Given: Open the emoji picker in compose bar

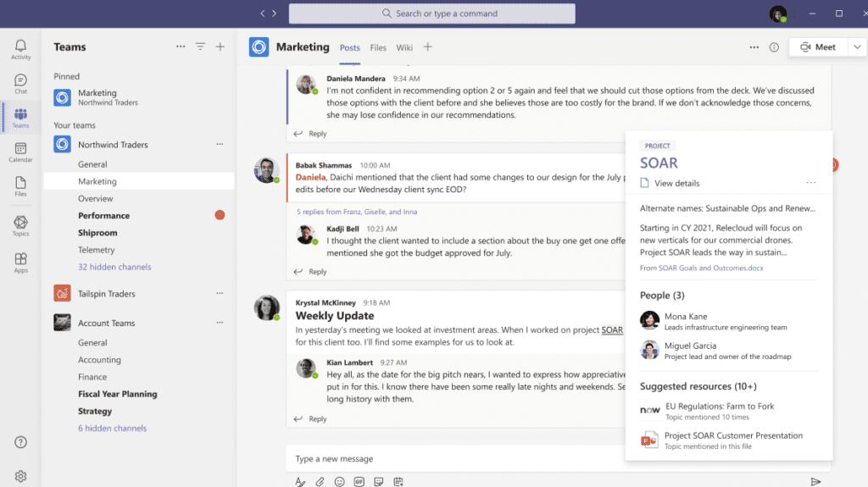Looking at the screenshot, I should [339, 481].
